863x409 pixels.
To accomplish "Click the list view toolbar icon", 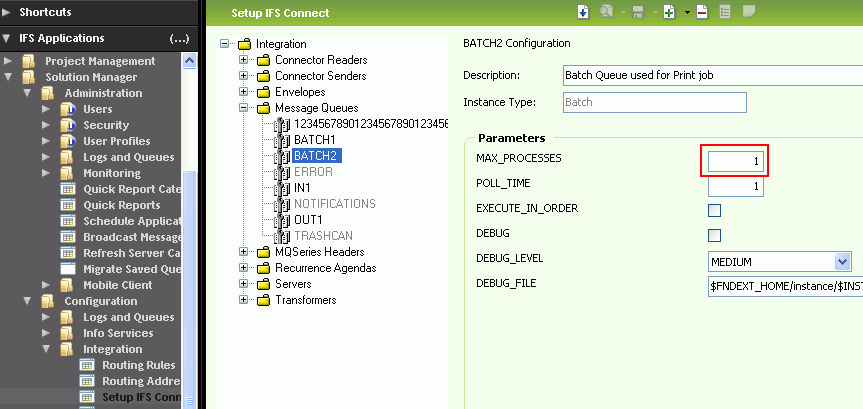I will pyautogui.click(x=725, y=12).
